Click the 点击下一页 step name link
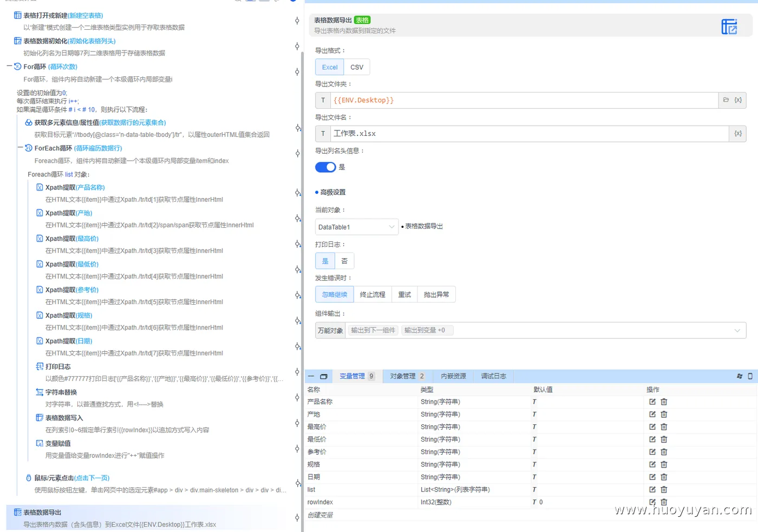This screenshot has width=758, height=532. tap(92, 478)
